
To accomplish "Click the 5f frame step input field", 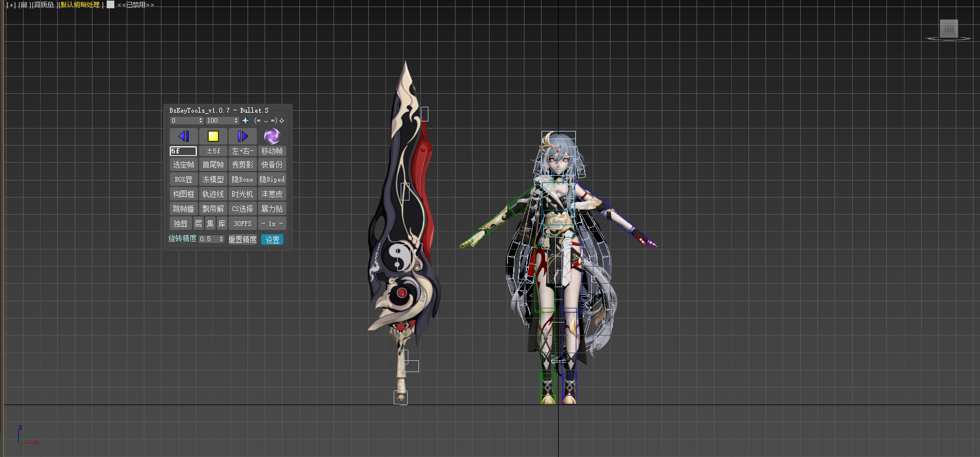I will tap(183, 151).
